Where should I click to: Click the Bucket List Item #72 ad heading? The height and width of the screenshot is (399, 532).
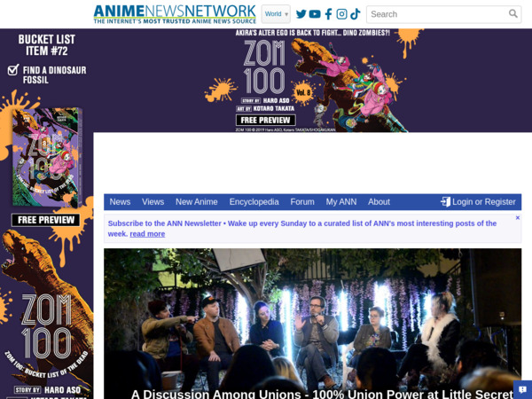pyautogui.click(x=47, y=45)
